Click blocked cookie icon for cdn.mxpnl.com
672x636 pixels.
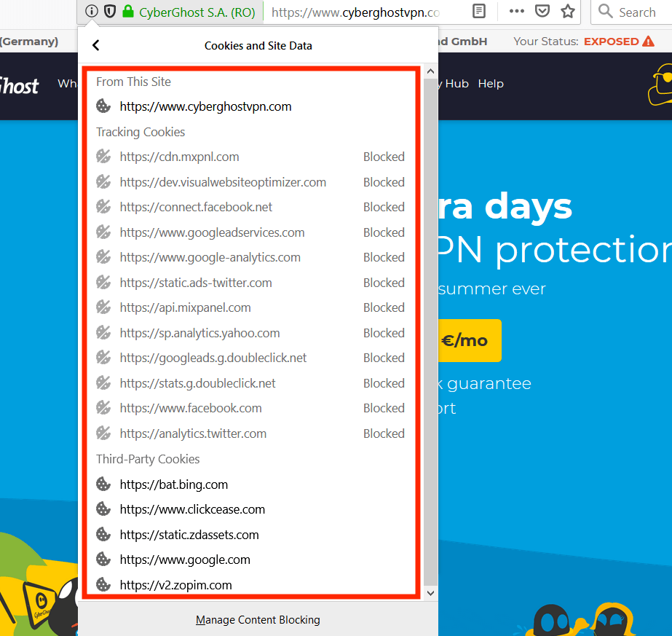click(103, 157)
